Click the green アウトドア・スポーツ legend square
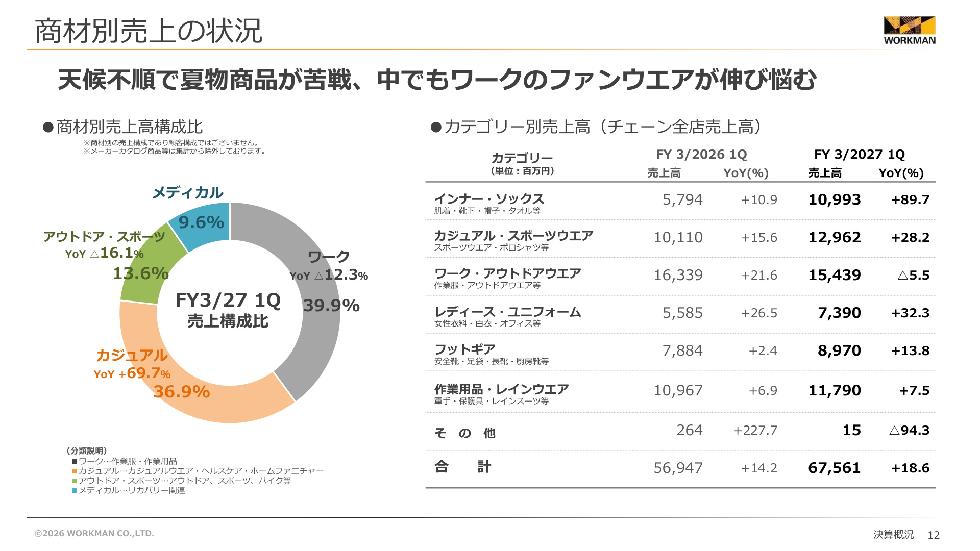The image size is (980, 551). click(75, 481)
